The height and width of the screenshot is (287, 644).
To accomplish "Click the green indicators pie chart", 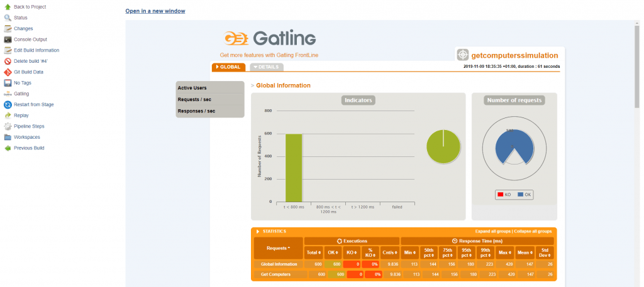I will click(443, 146).
